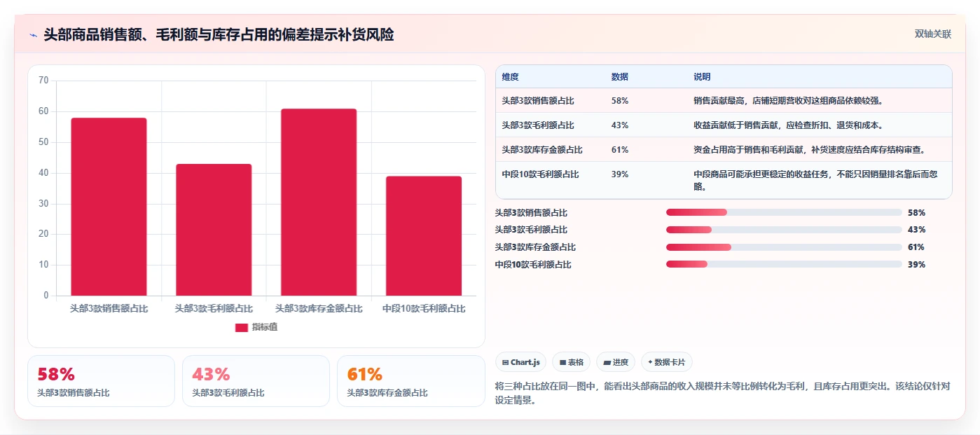The height and width of the screenshot is (435, 980).
Task: Click the 39% label after the progress bar
Action: pyautogui.click(x=916, y=265)
